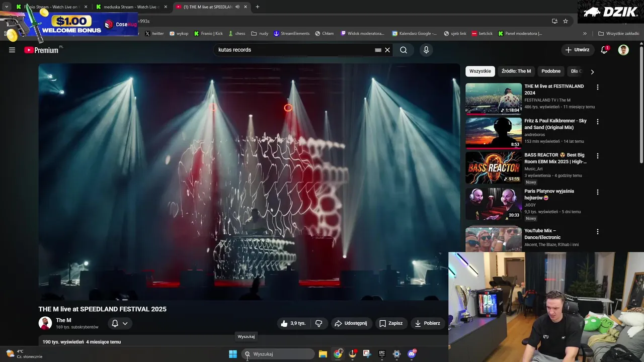
Task: Open Epic Games Launcher from taskbar
Action: pyautogui.click(x=382, y=354)
